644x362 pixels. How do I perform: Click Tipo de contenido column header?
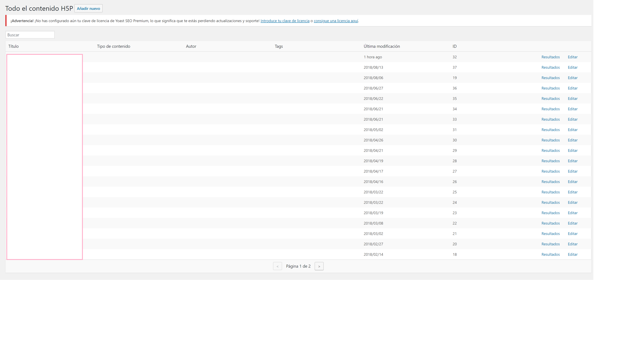pos(114,46)
